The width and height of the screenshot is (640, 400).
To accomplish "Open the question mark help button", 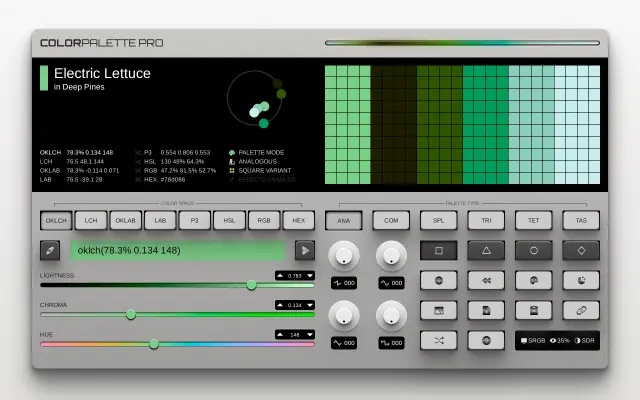I will [486, 340].
